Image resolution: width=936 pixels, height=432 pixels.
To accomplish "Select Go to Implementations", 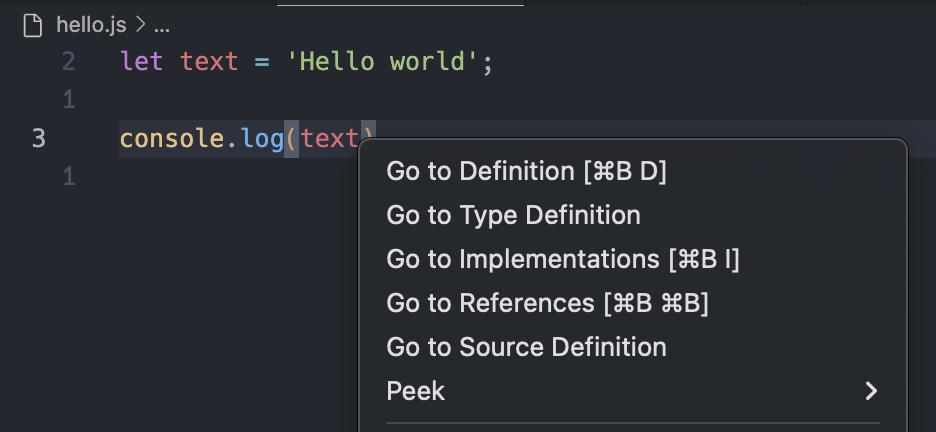I will tap(563, 259).
